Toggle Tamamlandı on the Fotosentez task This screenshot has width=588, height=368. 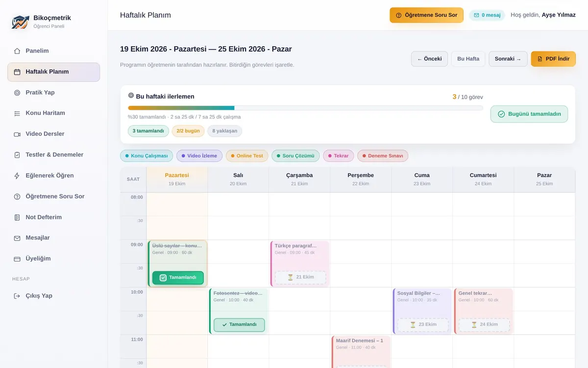[239, 325]
